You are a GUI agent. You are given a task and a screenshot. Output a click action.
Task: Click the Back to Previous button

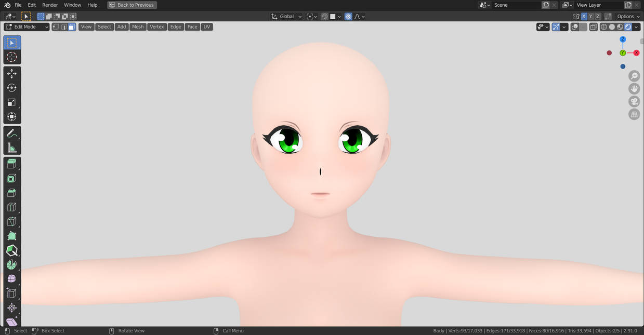132,5
